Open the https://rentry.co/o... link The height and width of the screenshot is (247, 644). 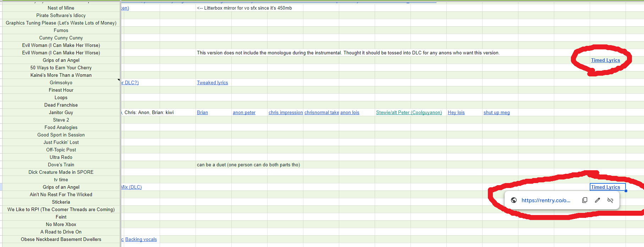tap(546, 200)
